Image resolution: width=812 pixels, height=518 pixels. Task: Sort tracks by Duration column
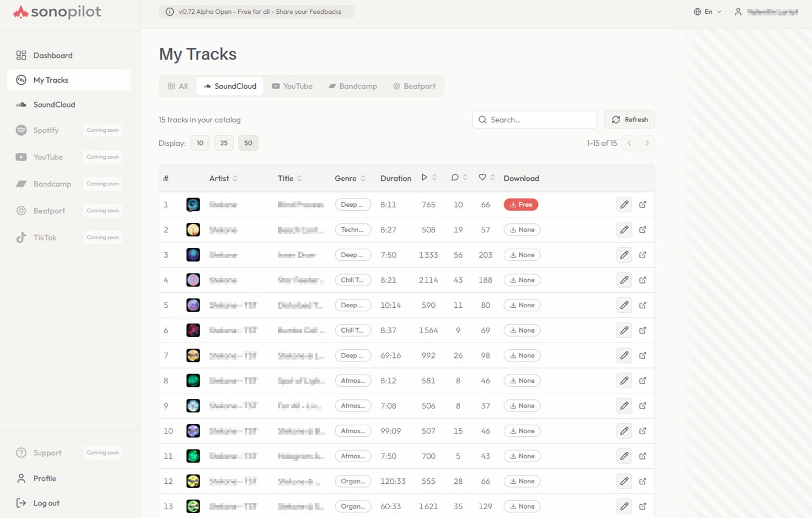395,178
